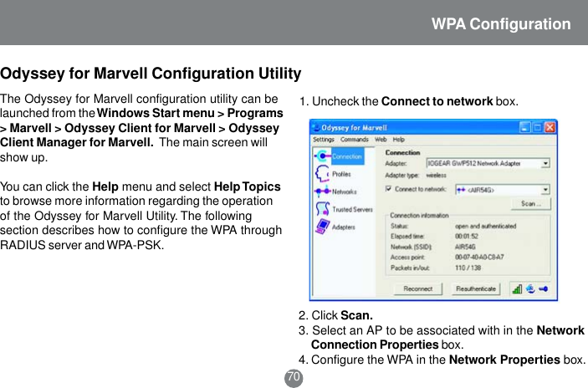Open the Settings menu

click(323, 140)
